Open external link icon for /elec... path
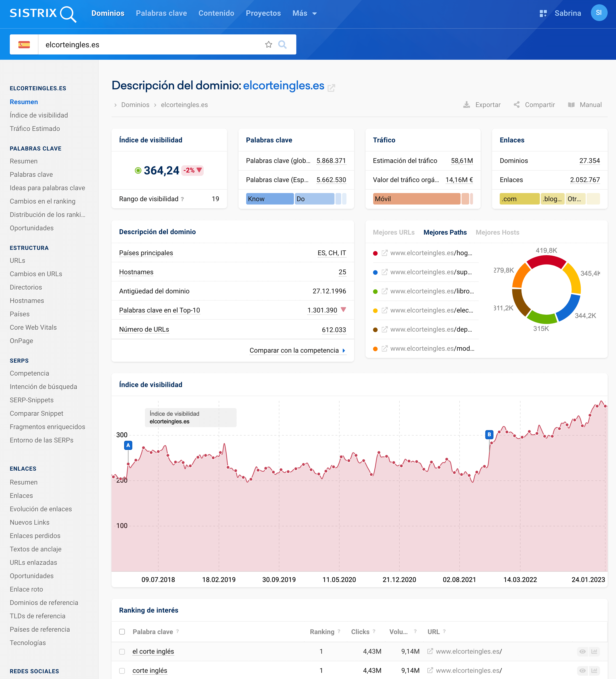Viewport: 616px width, 679px height. coord(384,310)
